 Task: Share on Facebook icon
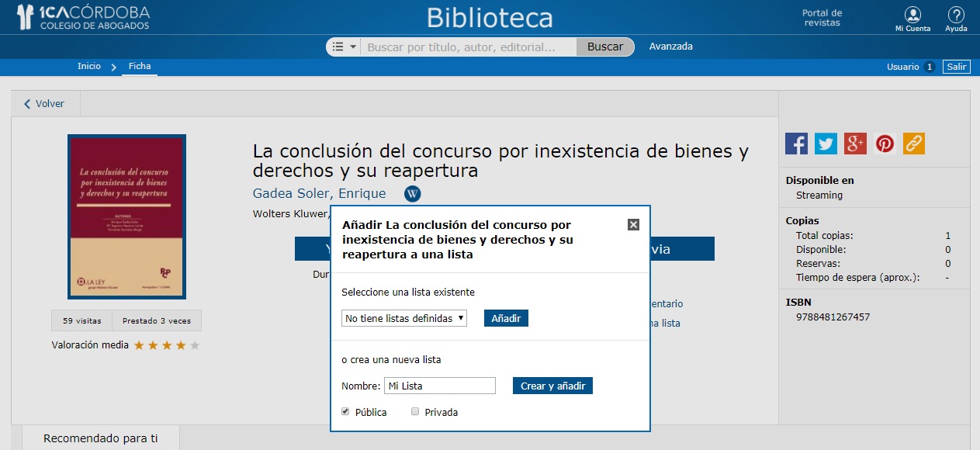(796, 144)
